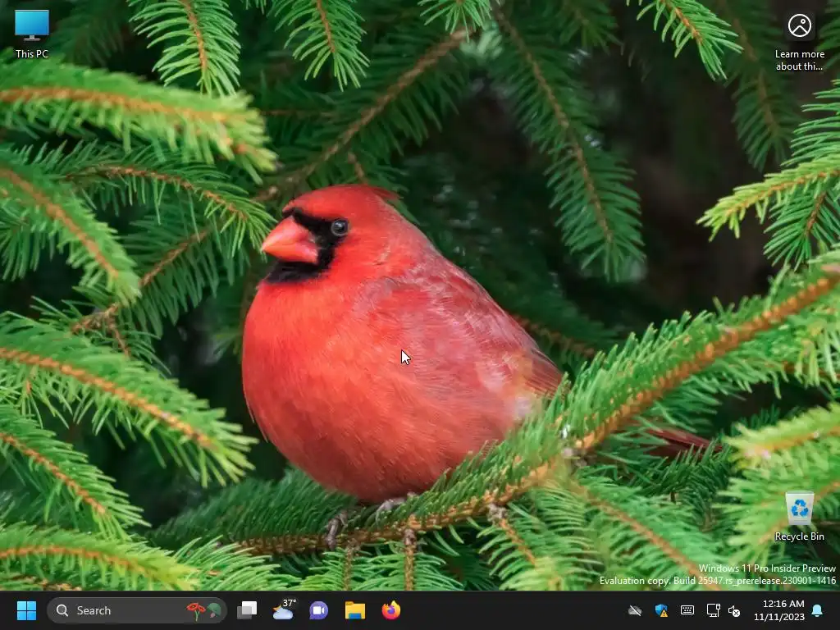The image size is (840, 630).
Task: Open network status tray icon
Action: (x=713, y=610)
